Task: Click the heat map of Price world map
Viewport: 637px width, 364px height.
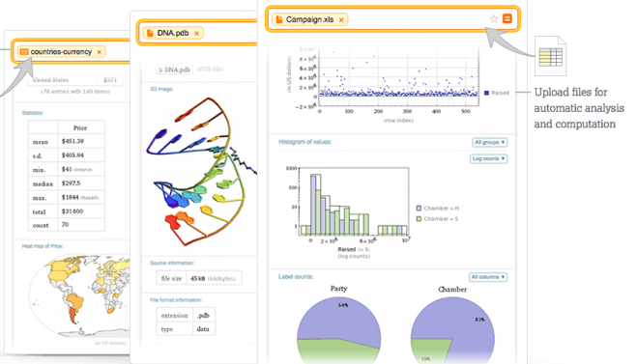Action: pos(79,296)
